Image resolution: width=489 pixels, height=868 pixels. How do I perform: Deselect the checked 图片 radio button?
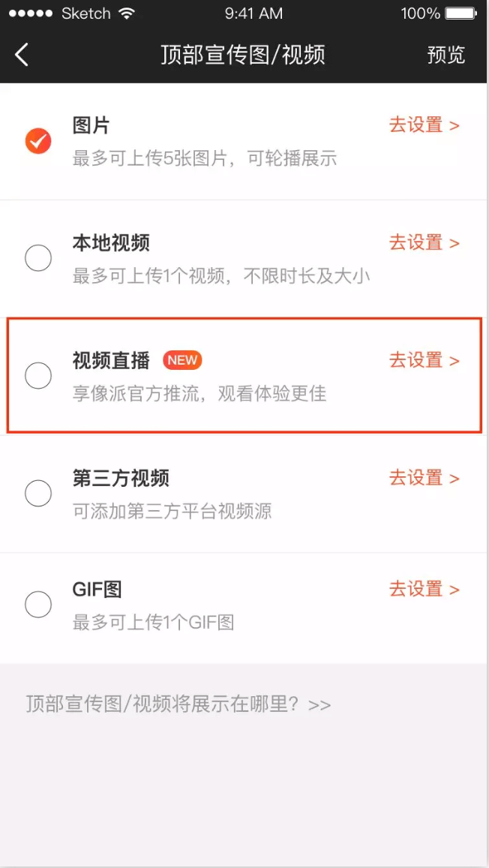[38, 140]
